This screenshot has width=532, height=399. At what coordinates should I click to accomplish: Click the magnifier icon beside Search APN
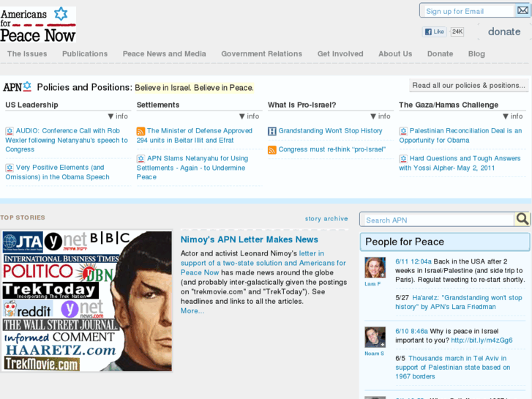point(522,219)
